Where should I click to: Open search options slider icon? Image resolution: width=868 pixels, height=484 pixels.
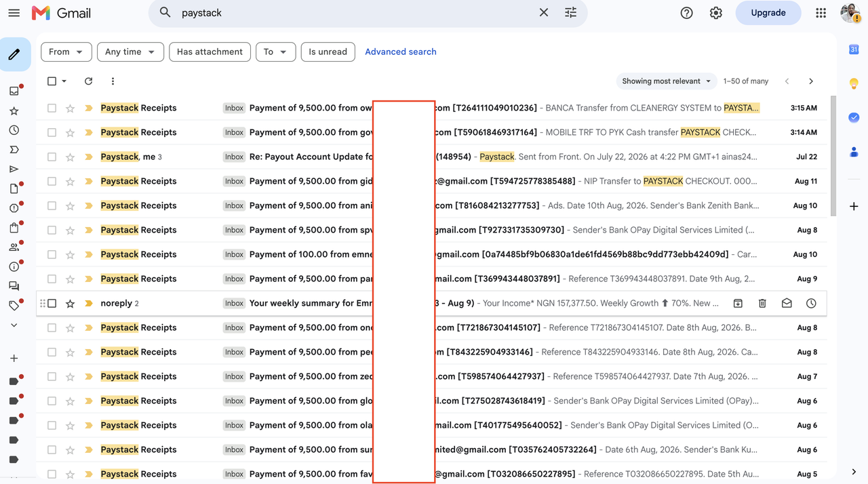coord(571,13)
